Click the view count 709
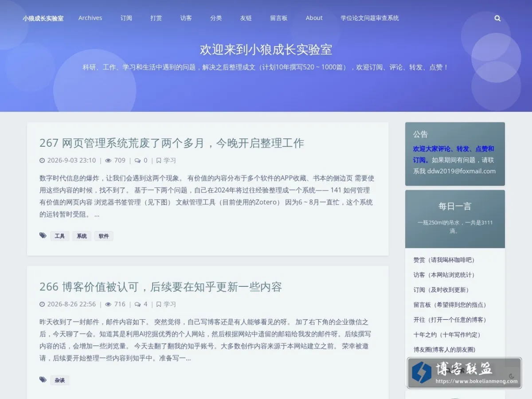532x399 pixels. [120, 160]
